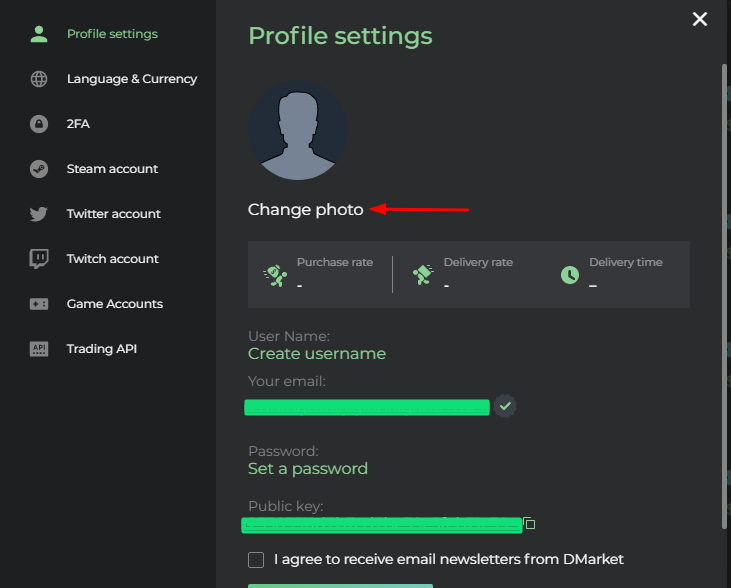Click the Steam logo icon

(x=39, y=169)
